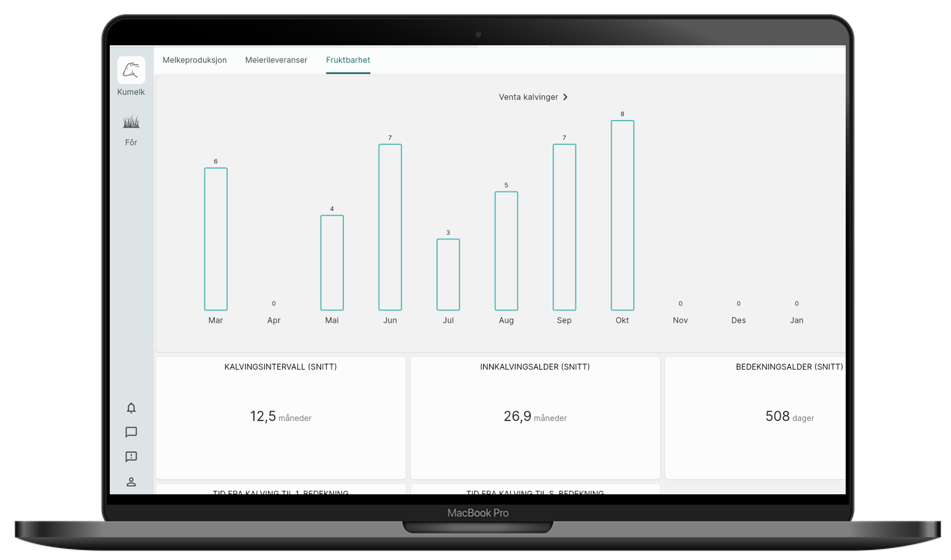Click the Fôr sidebar label
The width and height of the screenshot is (951, 560).
pyautogui.click(x=131, y=142)
